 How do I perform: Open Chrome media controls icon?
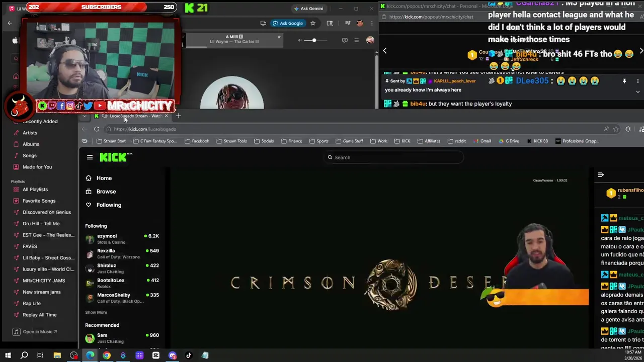(x=347, y=23)
